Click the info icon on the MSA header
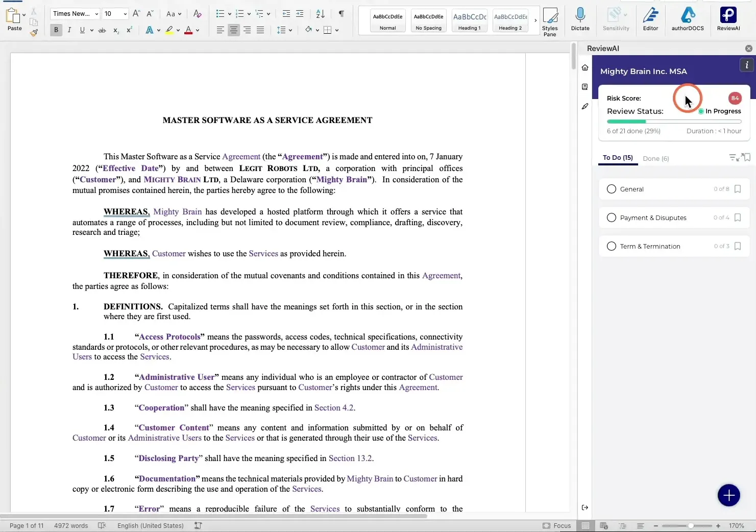The width and height of the screenshot is (756, 532). point(747,65)
